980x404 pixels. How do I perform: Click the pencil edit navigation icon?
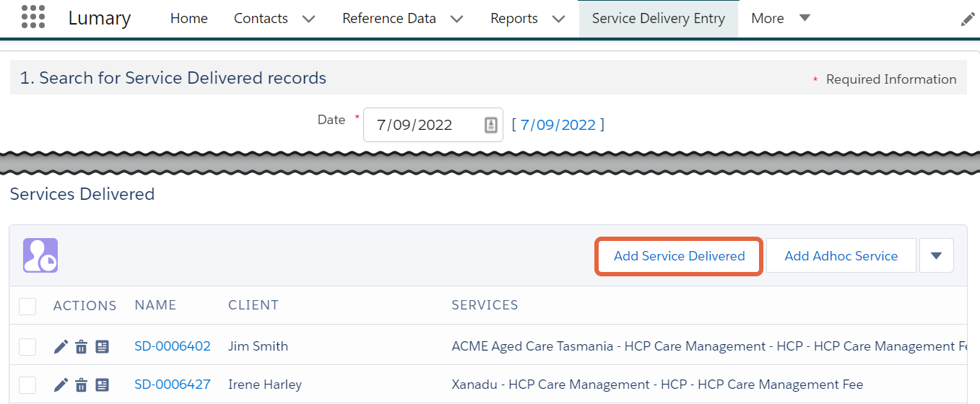click(968, 19)
